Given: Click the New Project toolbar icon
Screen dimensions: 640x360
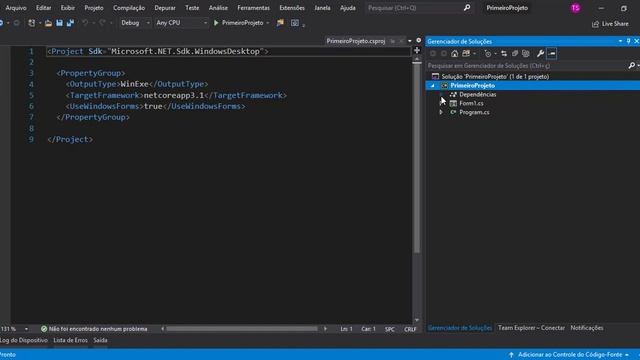Looking at the screenshot, I should click(31, 23).
